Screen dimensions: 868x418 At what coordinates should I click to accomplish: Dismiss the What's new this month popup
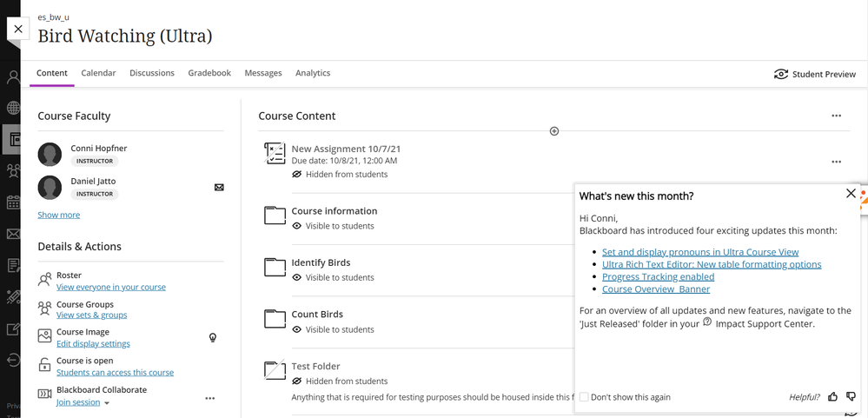(x=851, y=194)
